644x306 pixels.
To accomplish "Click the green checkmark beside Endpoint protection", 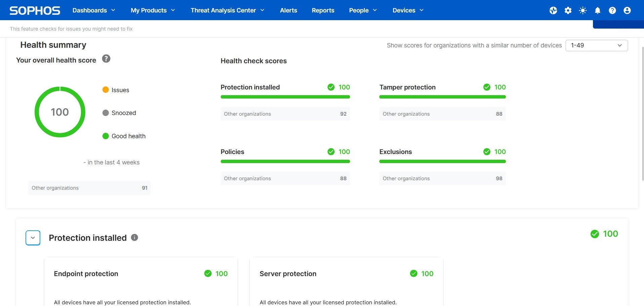I will (208, 273).
